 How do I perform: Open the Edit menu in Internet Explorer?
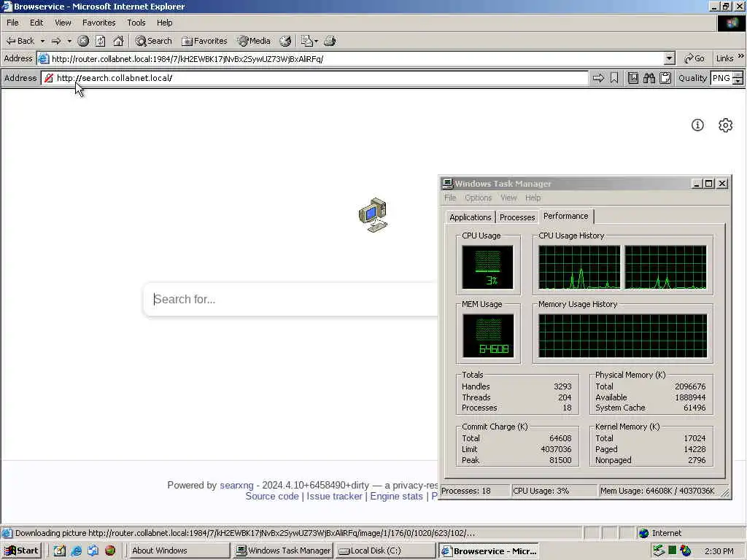click(36, 23)
